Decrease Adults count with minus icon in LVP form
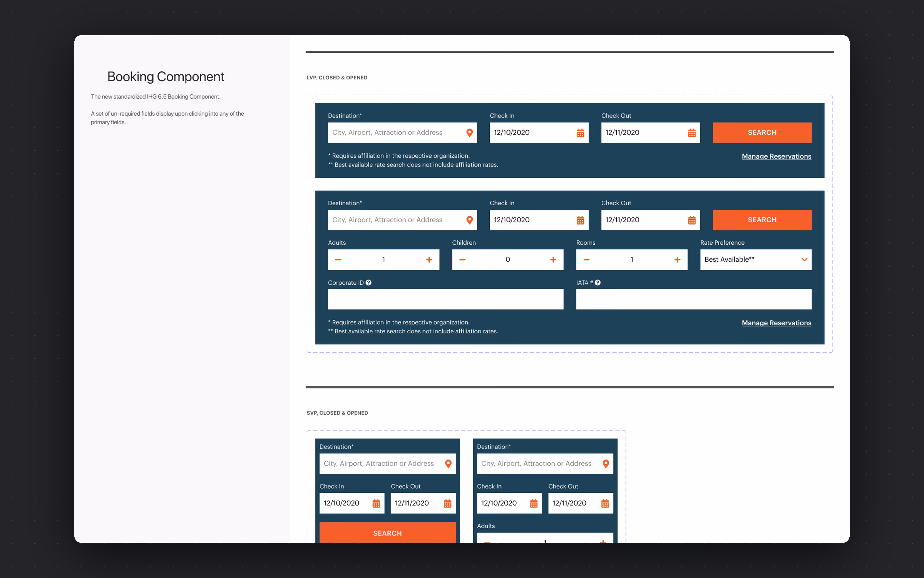The image size is (924, 578). coord(338,260)
